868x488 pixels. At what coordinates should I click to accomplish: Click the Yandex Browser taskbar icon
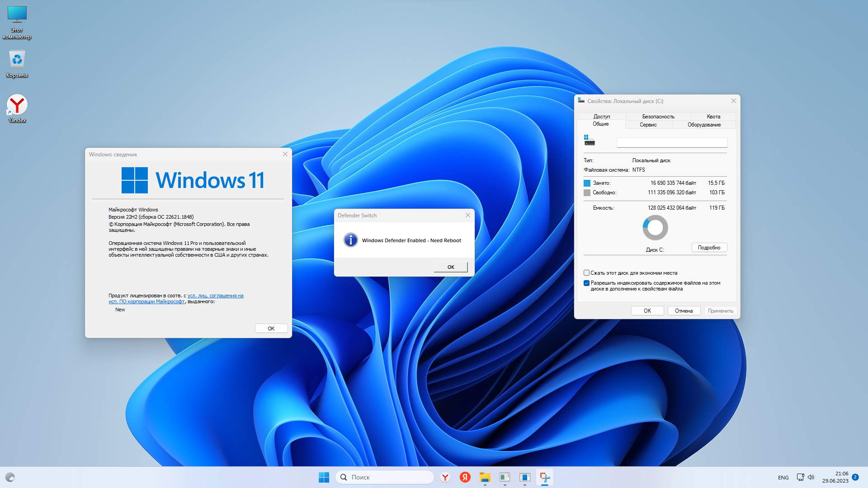pyautogui.click(x=445, y=477)
